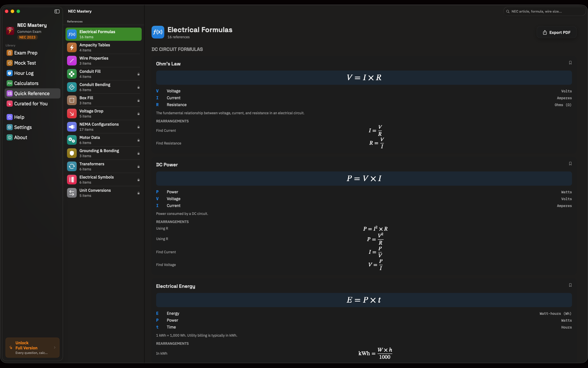Image resolution: width=588 pixels, height=368 pixels.
Task: Click the Conduit Bending teal icon
Action: pyautogui.click(x=72, y=87)
